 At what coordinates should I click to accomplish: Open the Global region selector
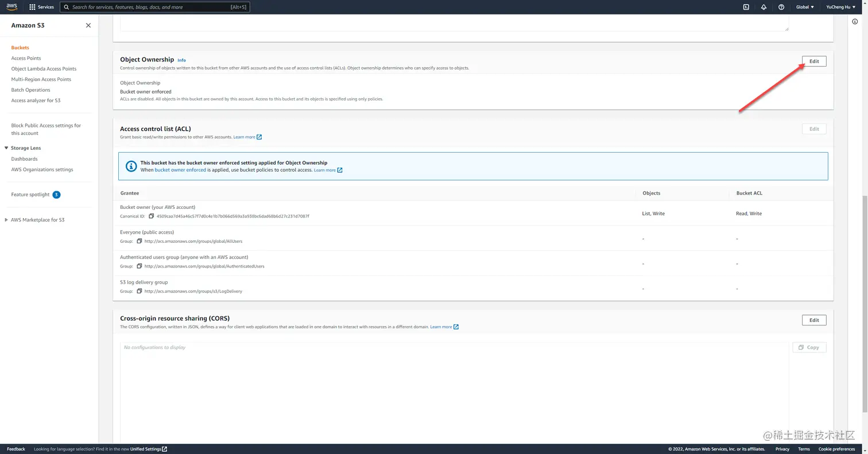pyautogui.click(x=804, y=7)
